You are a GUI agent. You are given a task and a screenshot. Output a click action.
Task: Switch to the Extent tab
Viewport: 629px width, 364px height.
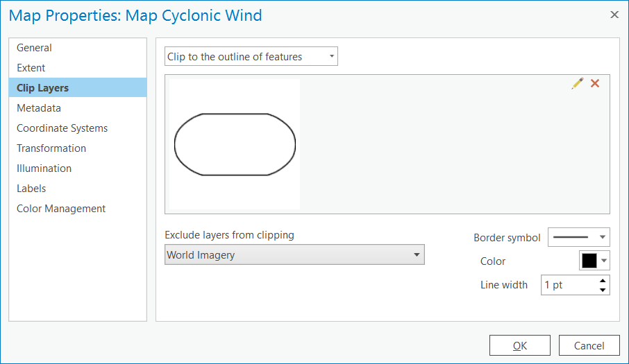click(x=31, y=68)
